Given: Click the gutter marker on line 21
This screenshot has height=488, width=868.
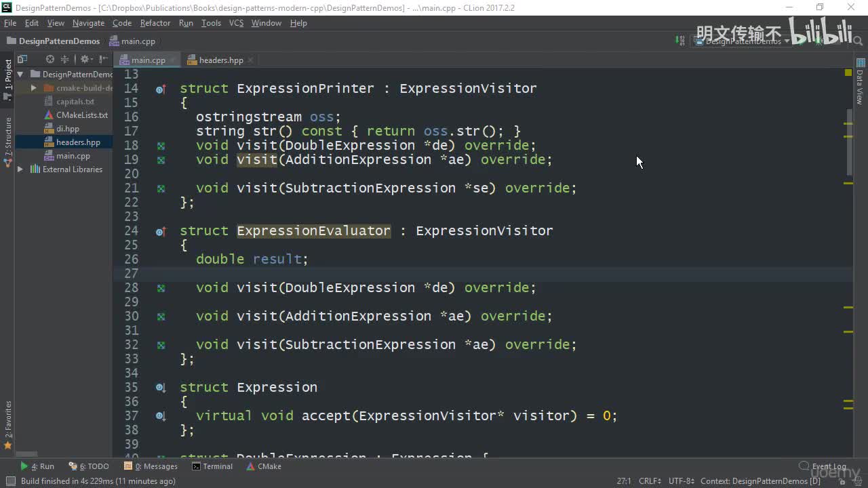Looking at the screenshot, I should (161, 188).
